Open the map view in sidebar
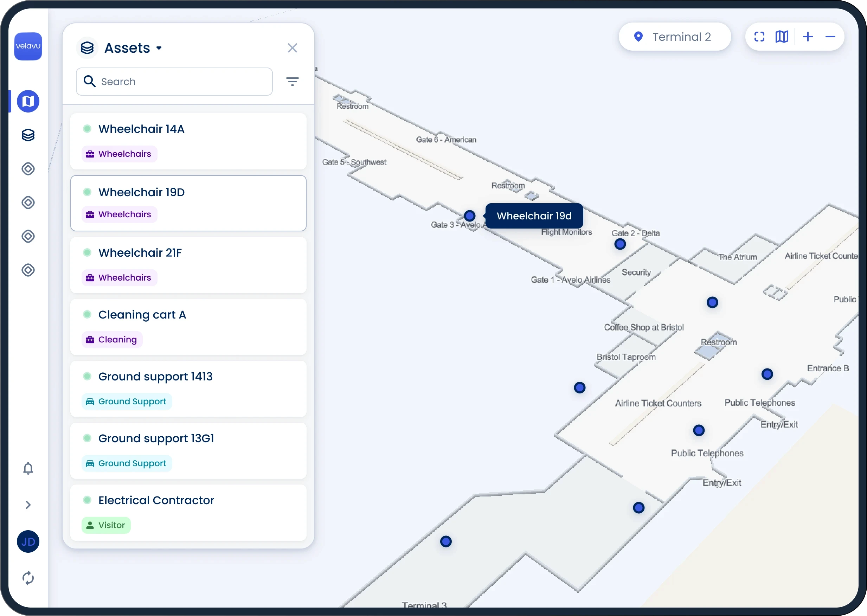Image resolution: width=867 pixels, height=616 pixels. (28, 101)
